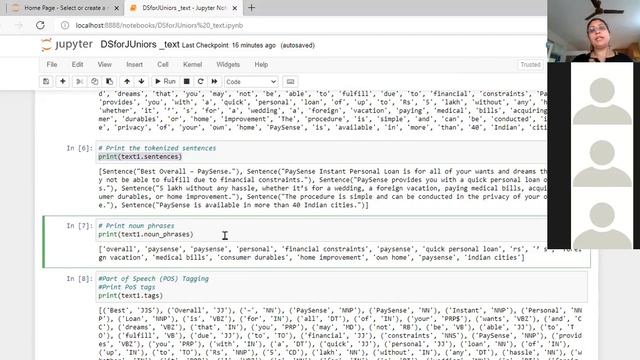Click the localhost address bar URL
This screenshot has width=640, height=360.
[x=159, y=25]
